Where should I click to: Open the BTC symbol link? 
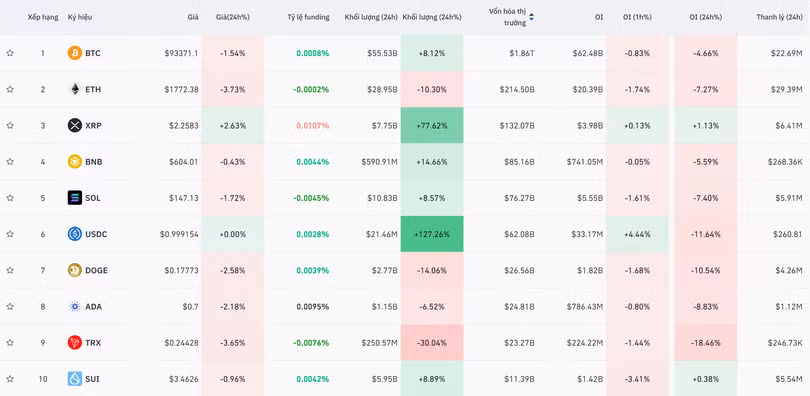[x=93, y=53]
